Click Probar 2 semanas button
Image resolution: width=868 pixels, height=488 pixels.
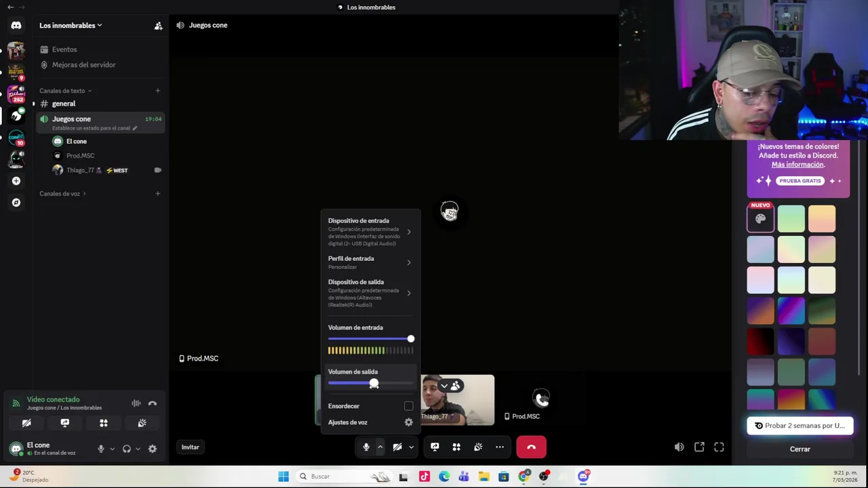click(800, 426)
